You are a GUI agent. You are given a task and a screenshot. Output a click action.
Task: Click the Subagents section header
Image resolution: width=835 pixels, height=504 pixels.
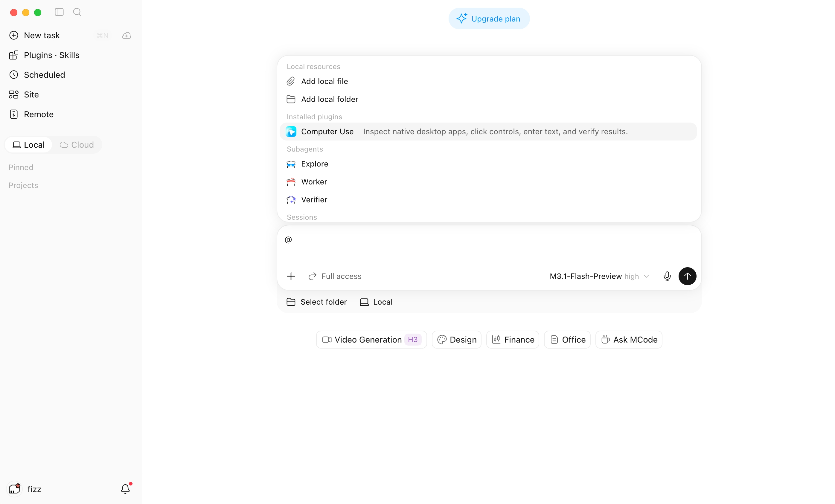point(305,149)
